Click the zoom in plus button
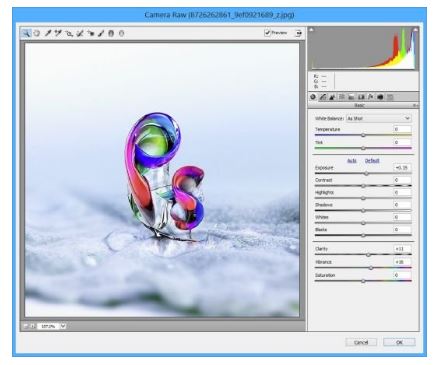The height and width of the screenshot is (365, 434). point(33,326)
